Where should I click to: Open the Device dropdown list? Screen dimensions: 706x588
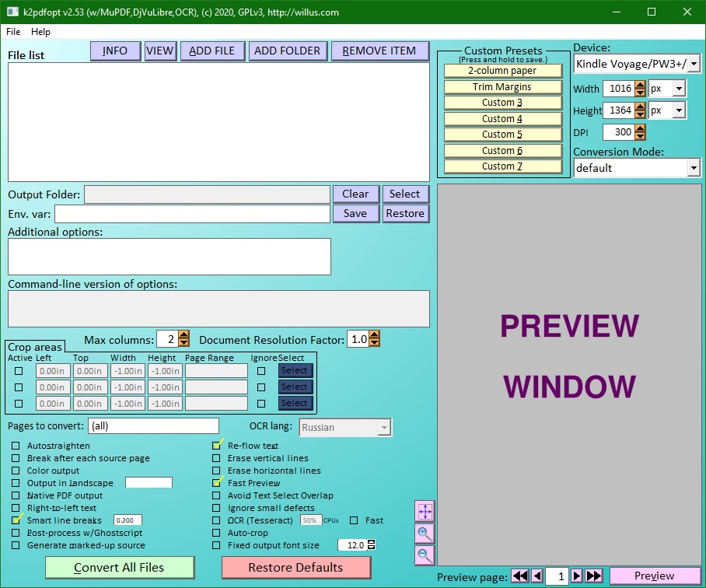click(x=694, y=64)
